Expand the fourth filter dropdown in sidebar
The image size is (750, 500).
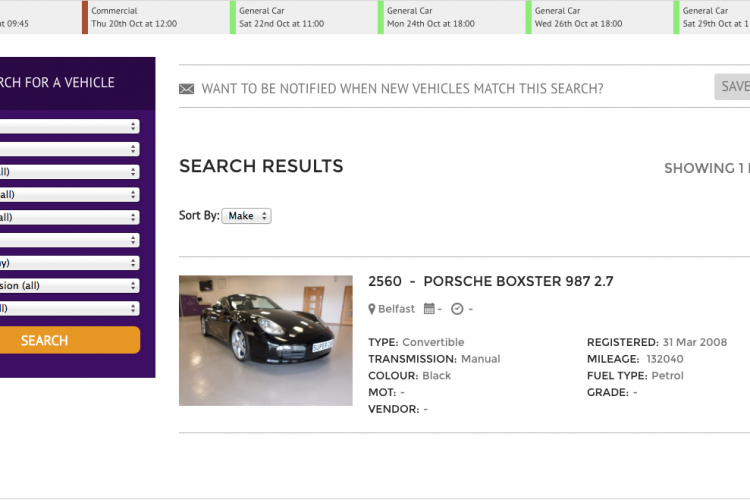pyautogui.click(x=69, y=195)
